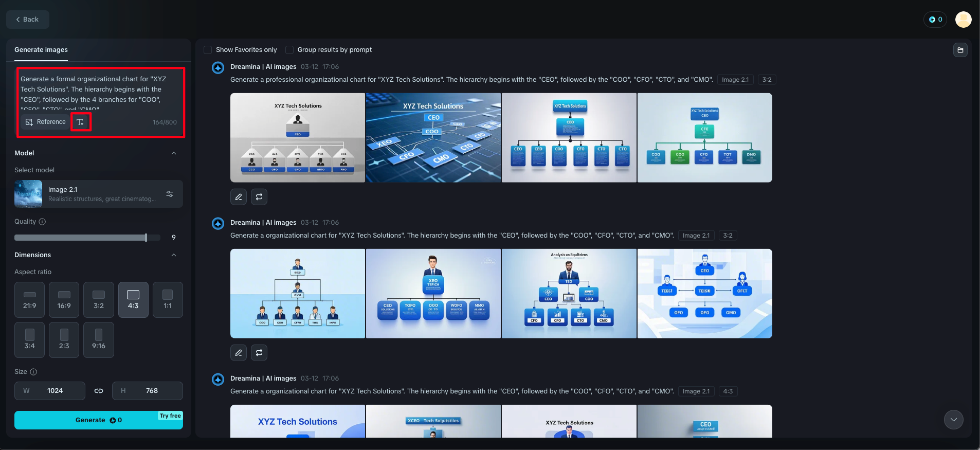The image size is (980, 450).
Task: Click the Select model label
Action: click(x=34, y=170)
